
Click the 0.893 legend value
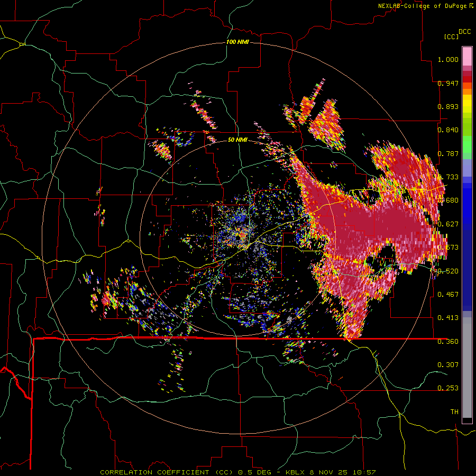(448, 106)
